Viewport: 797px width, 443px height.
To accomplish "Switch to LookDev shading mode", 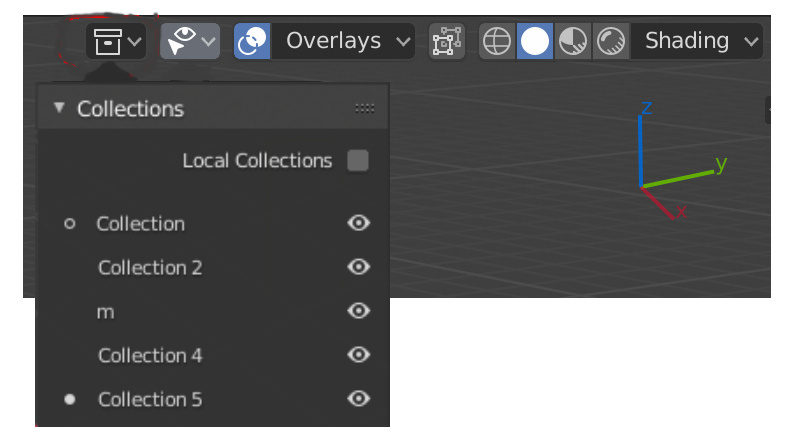I will click(x=573, y=41).
